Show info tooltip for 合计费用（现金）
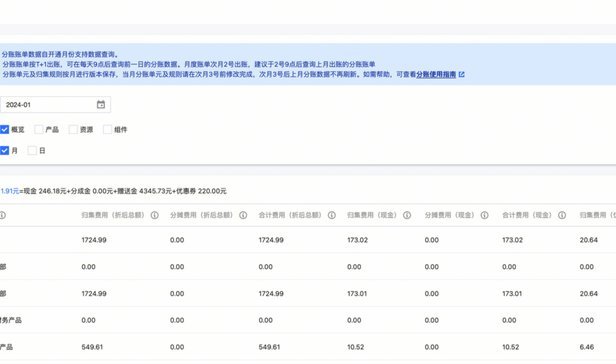 (x=562, y=215)
